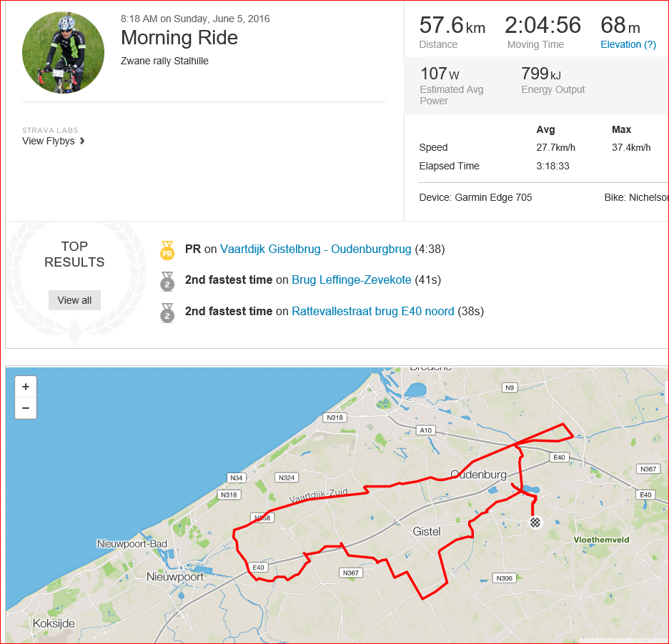The image size is (669, 644).
Task: Open the Elevation (?) help link
Action: point(628,44)
